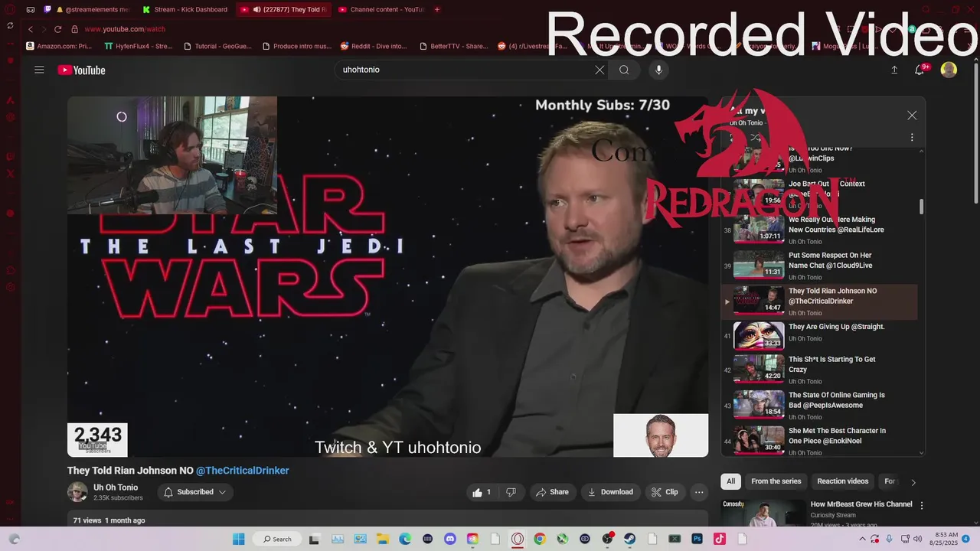Image resolution: width=980 pixels, height=551 pixels.
Task: Open Microsoft Edge from taskbar
Action: (x=405, y=539)
